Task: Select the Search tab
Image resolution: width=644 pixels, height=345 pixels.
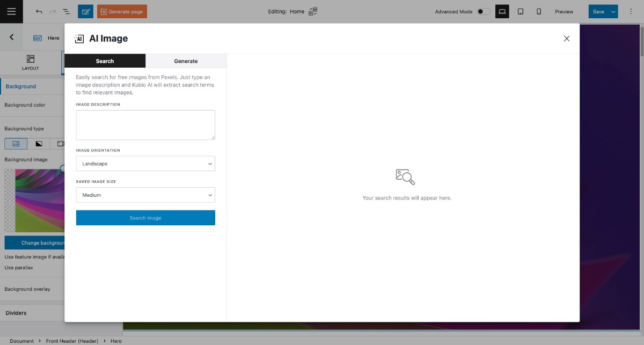Action: pyautogui.click(x=105, y=61)
